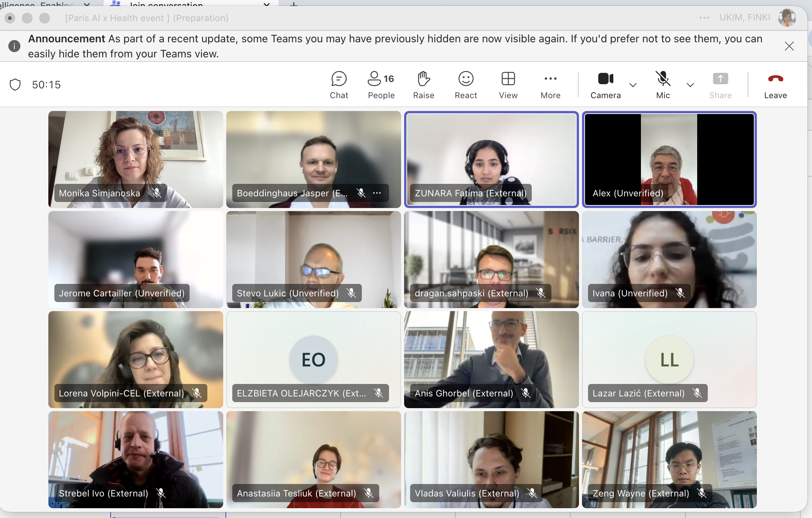Unmute the Mic
Screen dimensions: 812x518
click(x=663, y=85)
